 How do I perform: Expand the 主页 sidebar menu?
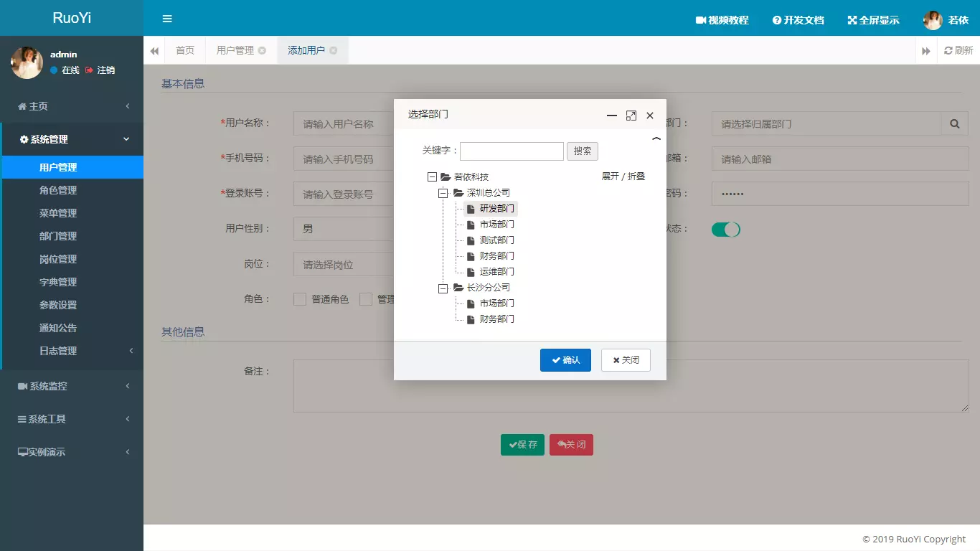pos(72,106)
